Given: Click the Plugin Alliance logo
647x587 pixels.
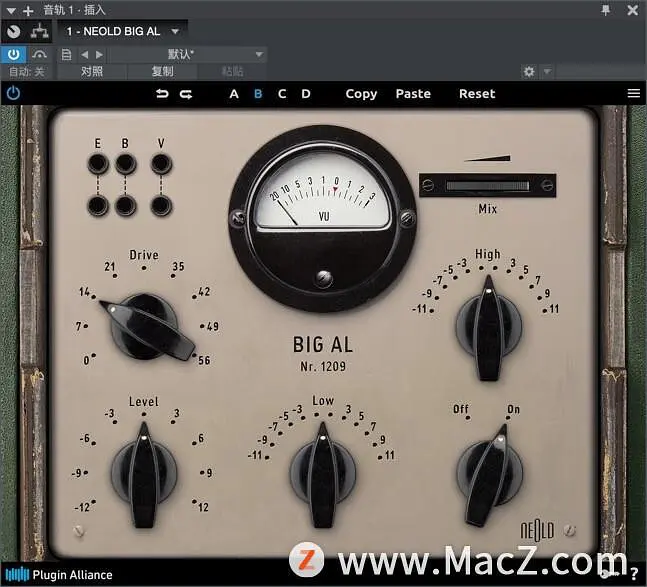Looking at the screenshot, I should tap(59, 575).
